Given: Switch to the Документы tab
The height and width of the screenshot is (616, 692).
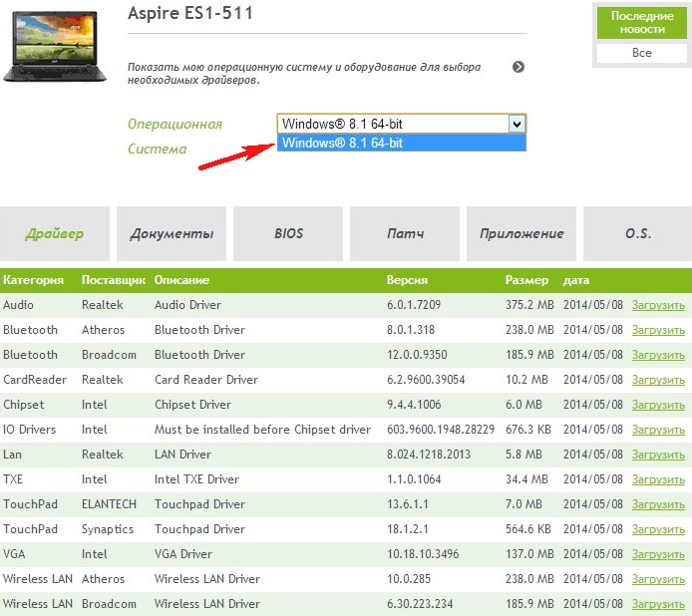Looking at the screenshot, I should pos(172,233).
